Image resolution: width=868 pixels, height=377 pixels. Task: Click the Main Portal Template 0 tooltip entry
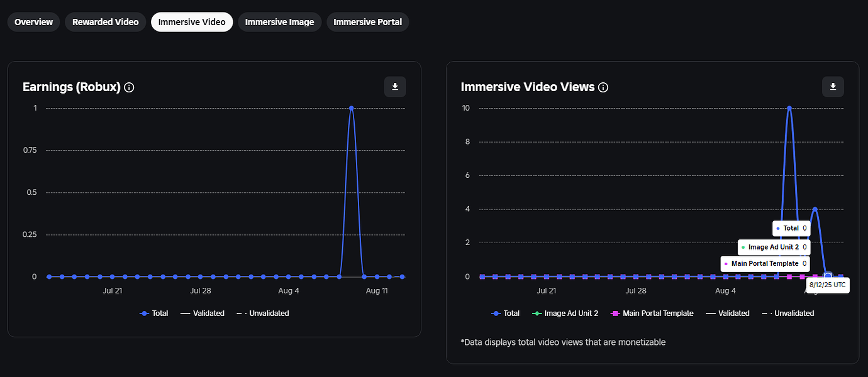click(765, 263)
